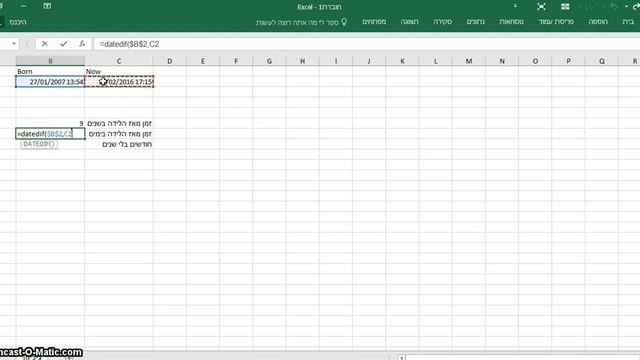Cancel the formula entry with the X icon
Viewport: 640px width, 360px height.
coord(44,44)
